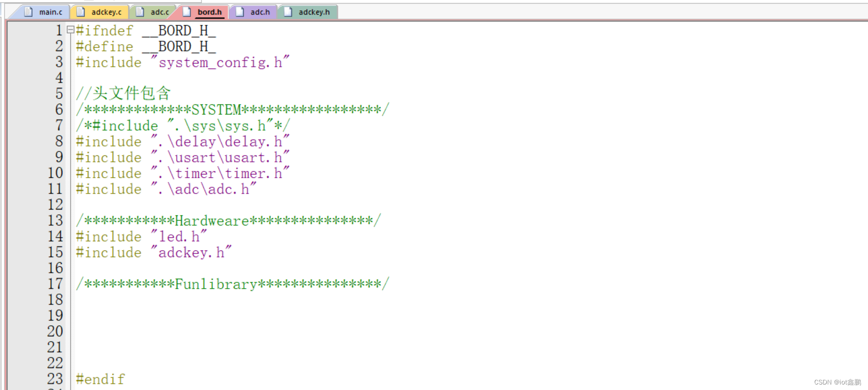The height and width of the screenshot is (390, 868).
Task: Click line number 20 in gutter
Action: [55, 332]
